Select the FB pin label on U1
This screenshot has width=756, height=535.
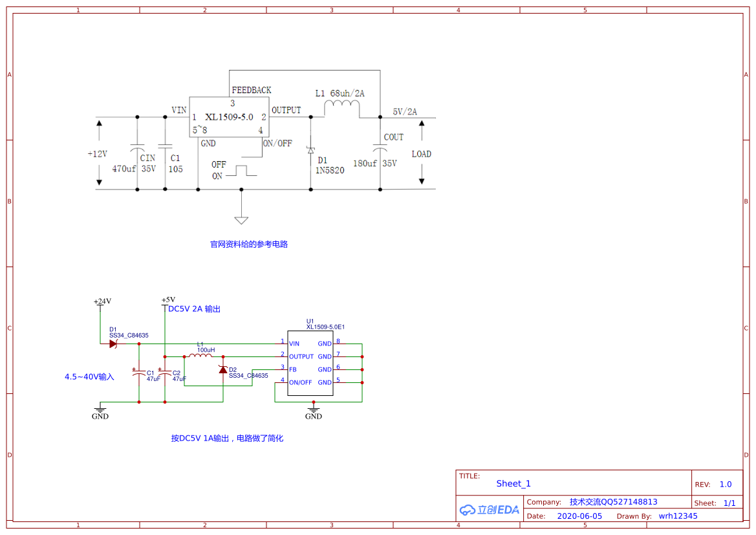pyautogui.click(x=293, y=369)
